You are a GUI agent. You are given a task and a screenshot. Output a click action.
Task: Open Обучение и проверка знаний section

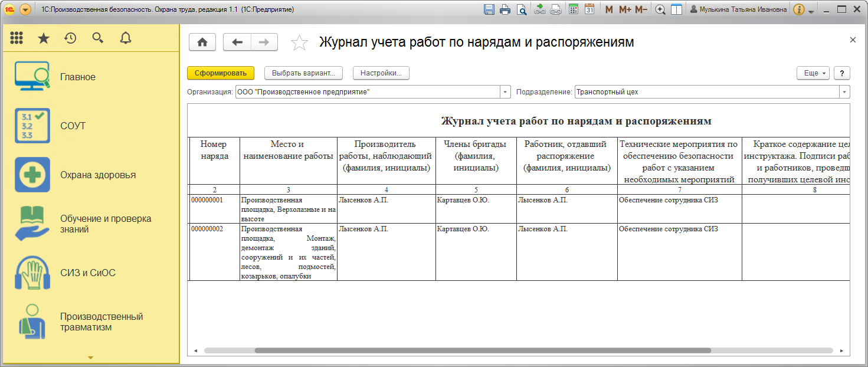(x=91, y=224)
